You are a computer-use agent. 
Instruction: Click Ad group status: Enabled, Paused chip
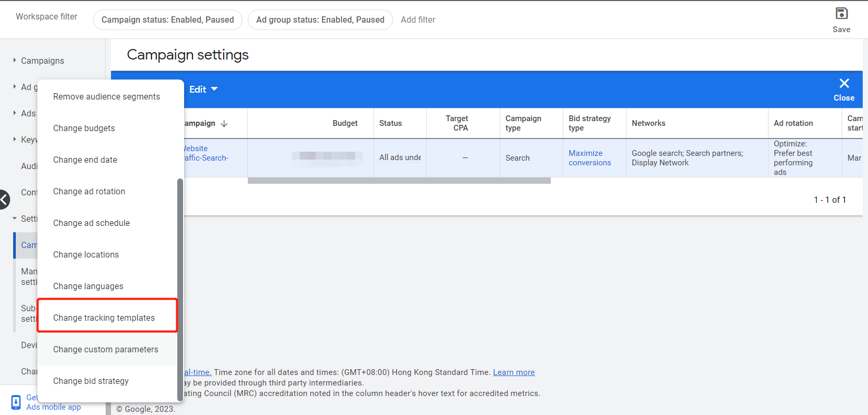(320, 20)
